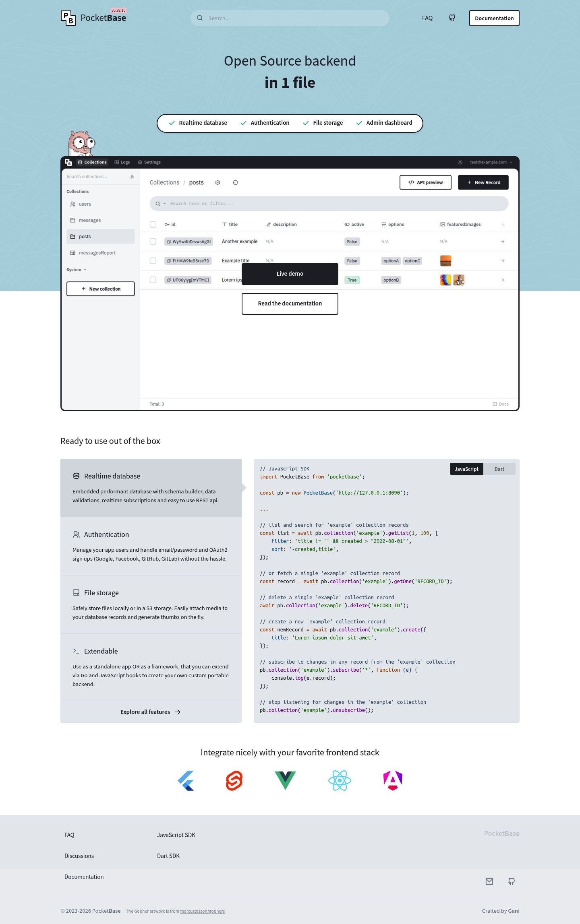
Task: Click the gopher mascot image
Action: [81, 143]
